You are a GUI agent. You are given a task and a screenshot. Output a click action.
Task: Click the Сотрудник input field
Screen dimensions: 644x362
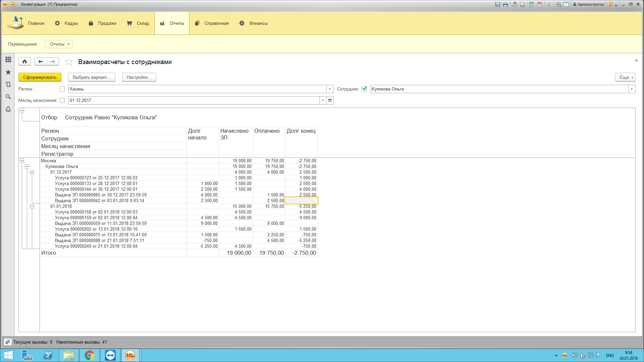tap(499, 89)
